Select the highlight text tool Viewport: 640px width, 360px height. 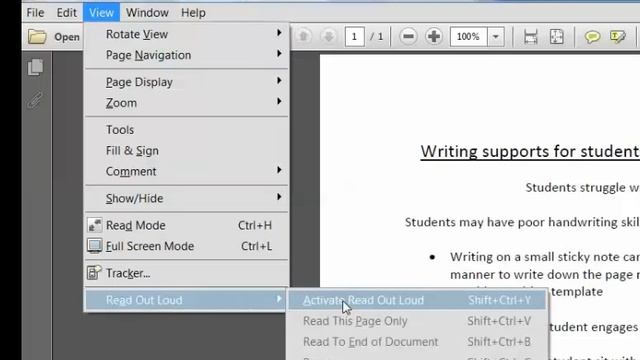pyautogui.click(x=618, y=37)
